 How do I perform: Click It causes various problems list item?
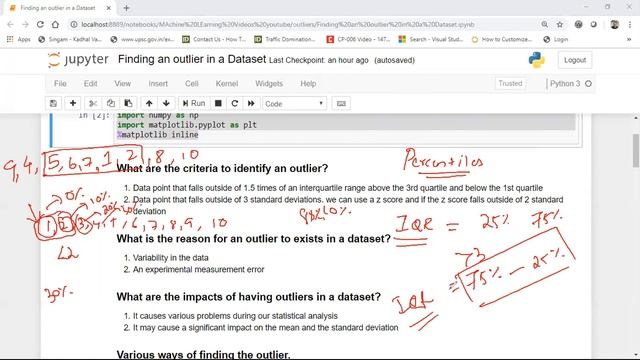click(x=235, y=316)
